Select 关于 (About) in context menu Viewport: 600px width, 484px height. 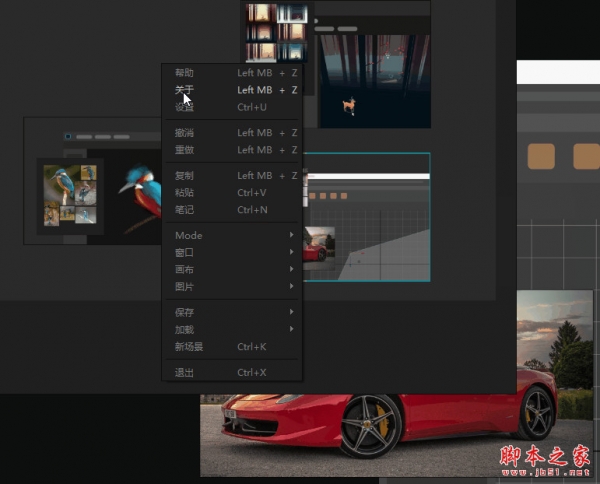[185, 90]
